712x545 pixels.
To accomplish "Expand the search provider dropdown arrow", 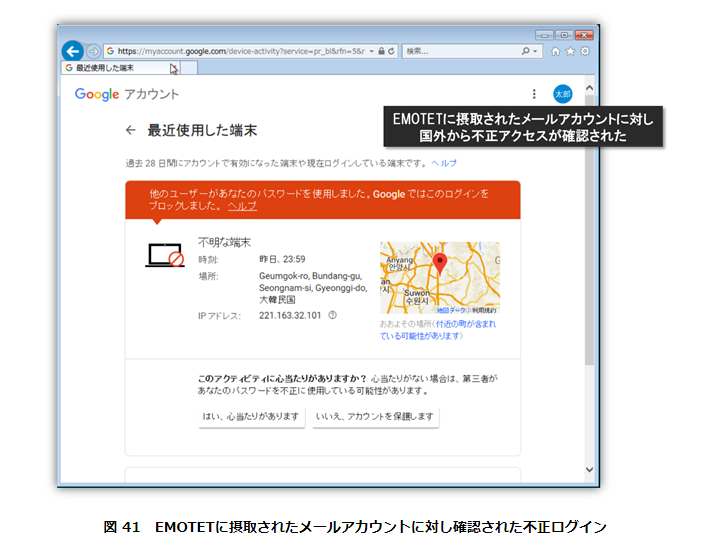I will pos(537,50).
